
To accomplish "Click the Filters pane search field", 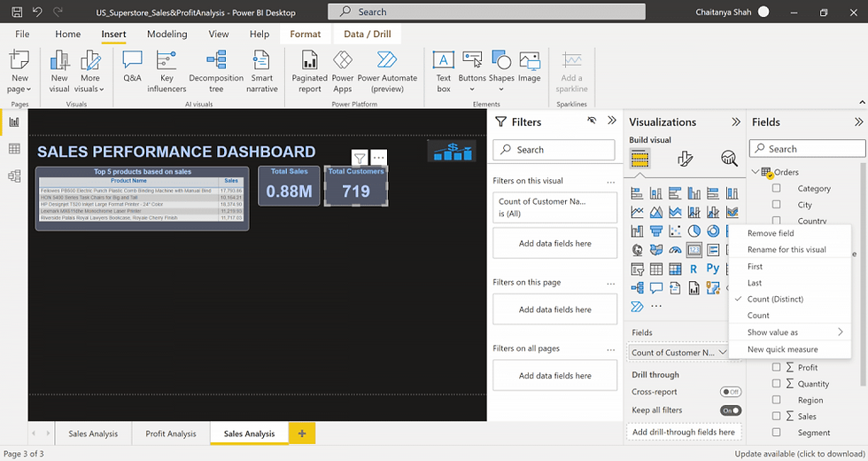I will point(554,150).
